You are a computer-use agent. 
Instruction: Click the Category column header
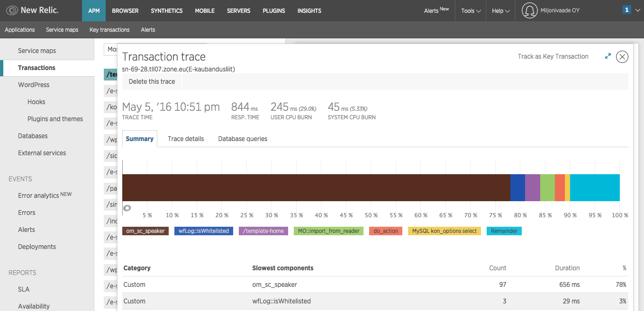(137, 268)
